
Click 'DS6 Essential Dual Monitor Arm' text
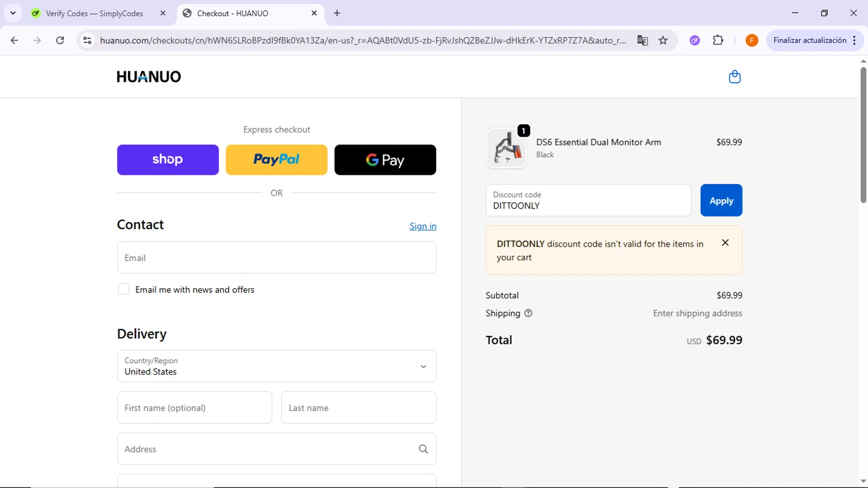598,142
